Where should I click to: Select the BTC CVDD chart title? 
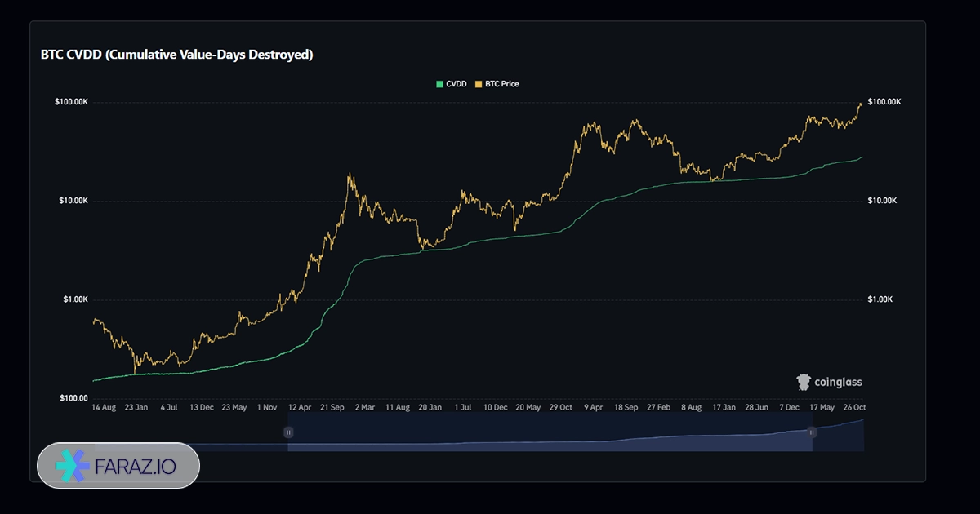177,55
